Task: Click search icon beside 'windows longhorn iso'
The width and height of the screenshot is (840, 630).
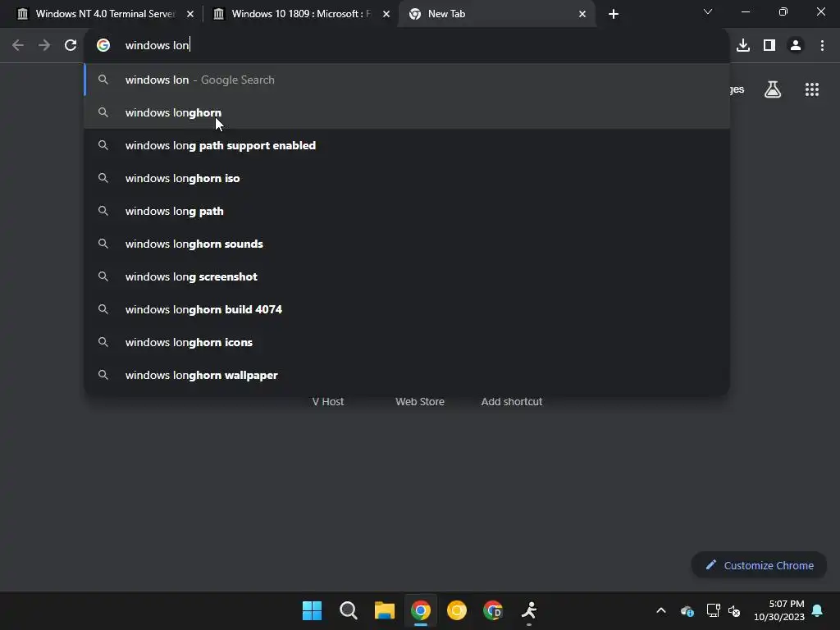Action: pos(103,178)
